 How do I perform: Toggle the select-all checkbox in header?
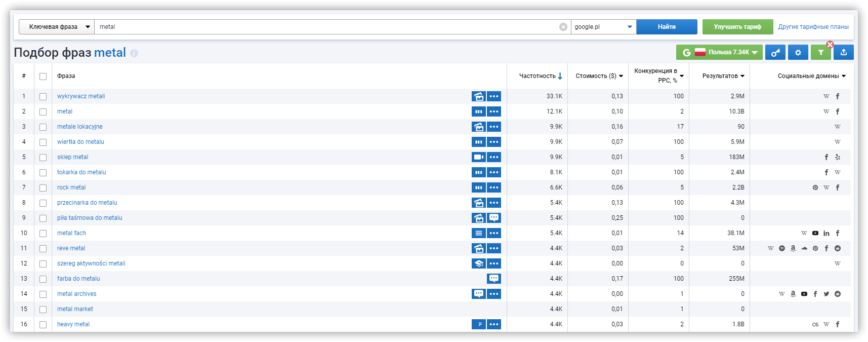pyautogui.click(x=43, y=77)
